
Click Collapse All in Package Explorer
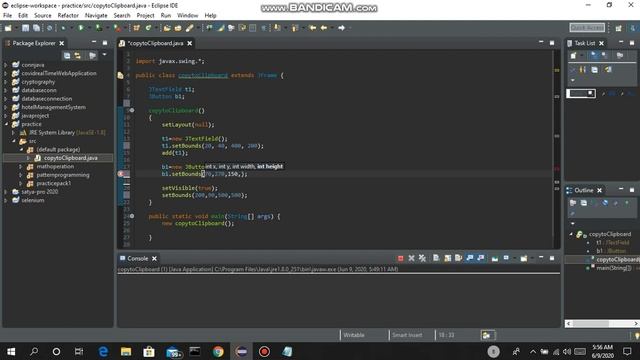coord(67,56)
